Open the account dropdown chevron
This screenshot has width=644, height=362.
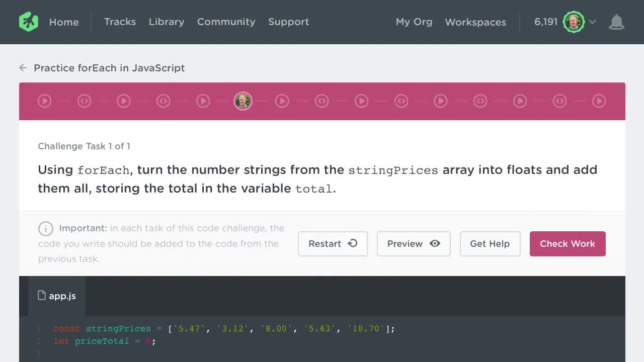(592, 23)
